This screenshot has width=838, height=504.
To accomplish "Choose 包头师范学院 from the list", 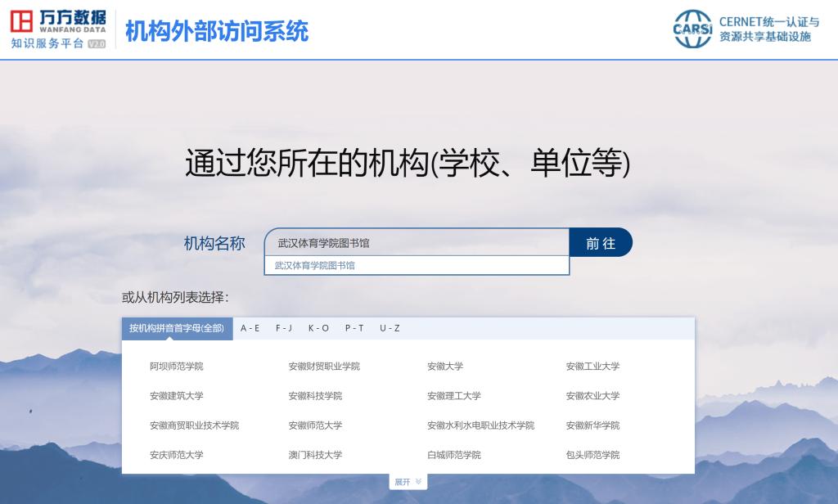I will point(592,455).
